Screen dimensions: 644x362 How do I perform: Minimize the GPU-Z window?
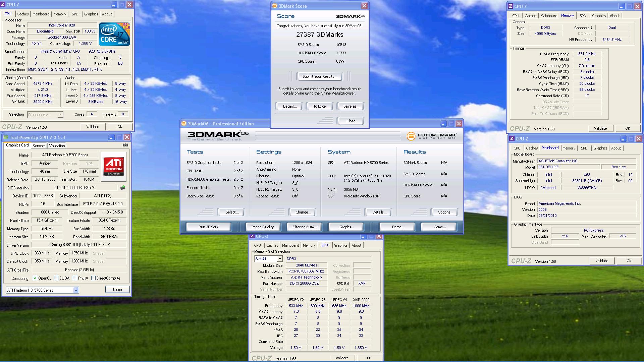coord(111,137)
